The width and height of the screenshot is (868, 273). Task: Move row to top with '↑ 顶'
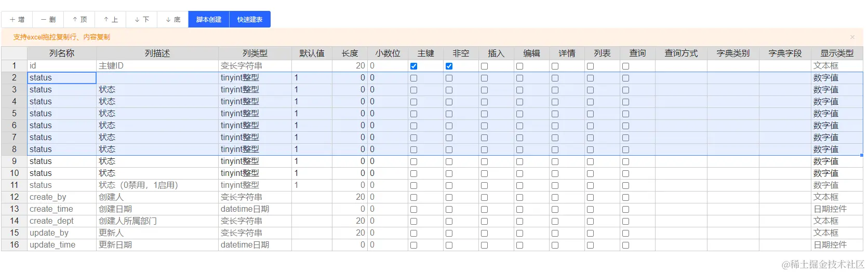pyautogui.click(x=79, y=19)
